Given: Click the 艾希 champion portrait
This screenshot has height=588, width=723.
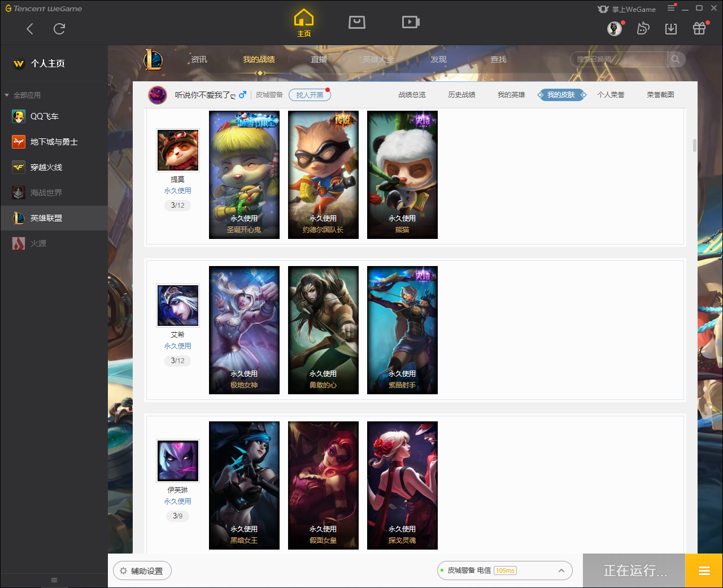Looking at the screenshot, I should click(x=178, y=305).
